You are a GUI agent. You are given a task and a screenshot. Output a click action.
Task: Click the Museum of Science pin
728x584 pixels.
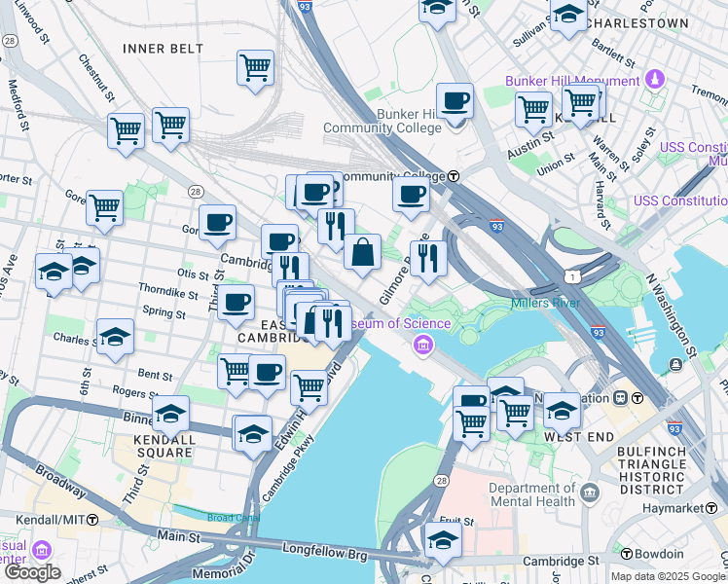423,346
